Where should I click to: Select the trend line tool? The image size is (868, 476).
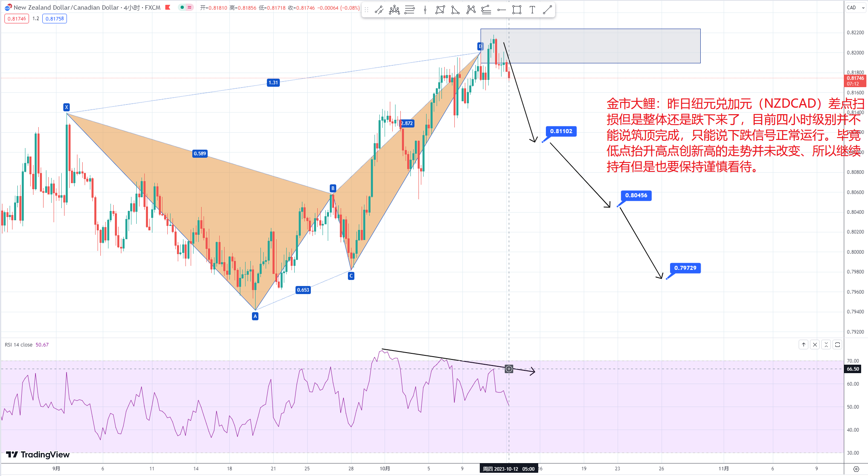[x=547, y=10]
